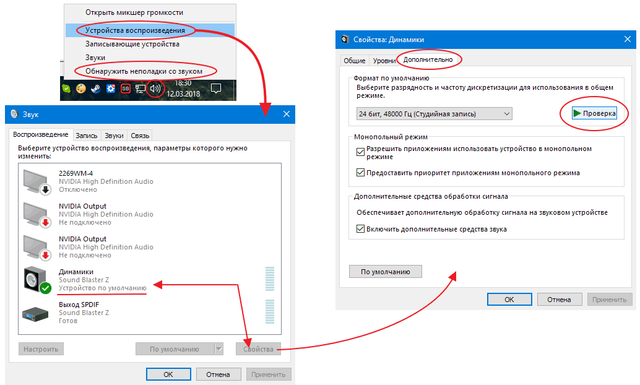The width and height of the screenshot is (640, 385).
Task: Toggle 'Предоставить приоритет приложениям' checkbox
Action: coord(360,172)
